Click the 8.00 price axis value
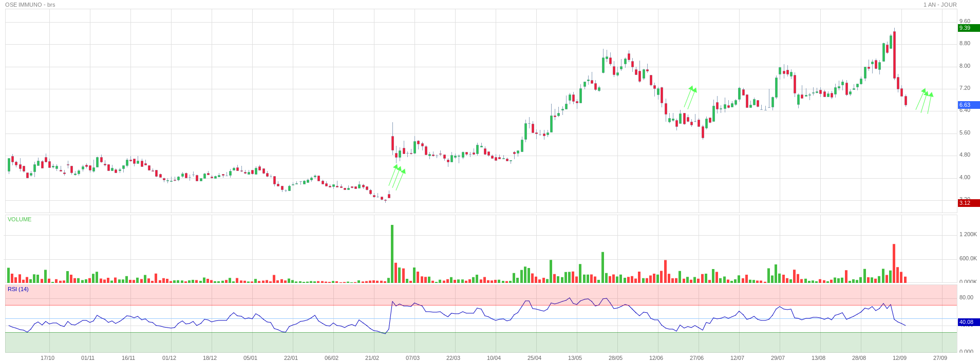980x363 pixels. click(x=965, y=66)
